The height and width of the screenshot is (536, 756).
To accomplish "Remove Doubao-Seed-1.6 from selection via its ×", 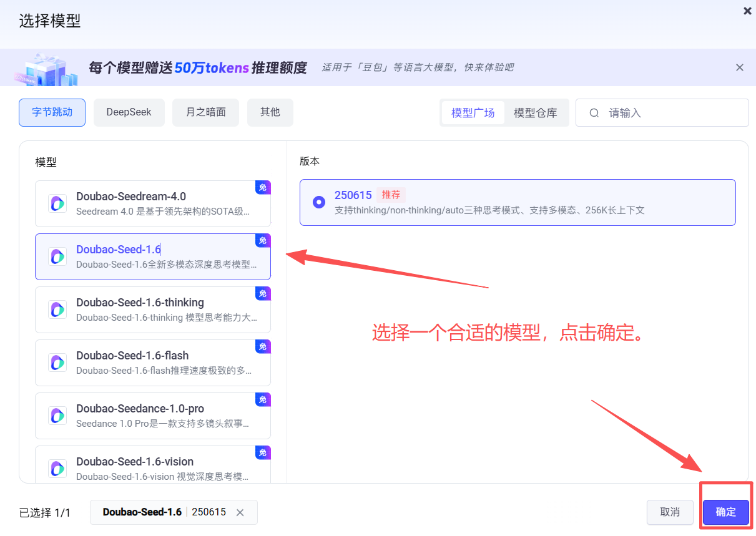I will click(240, 512).
